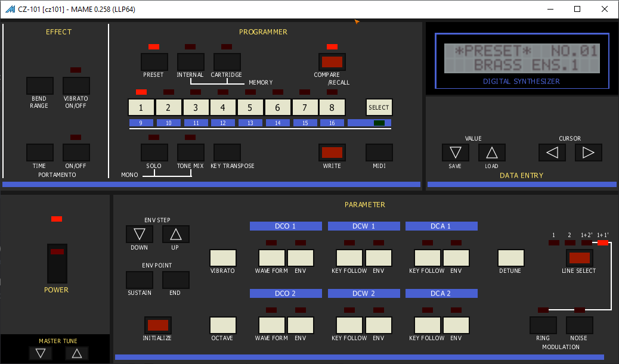Select DCA 1 KEY FOLLOW parameter

[427, 258]
